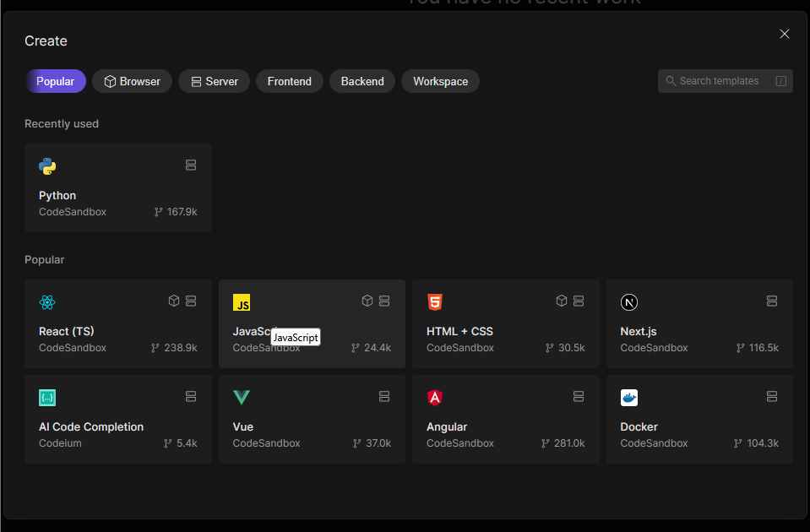The image size is (810, 532).
Task: Click the yellow JS logo icon
Action: click(x=242, y=302)
